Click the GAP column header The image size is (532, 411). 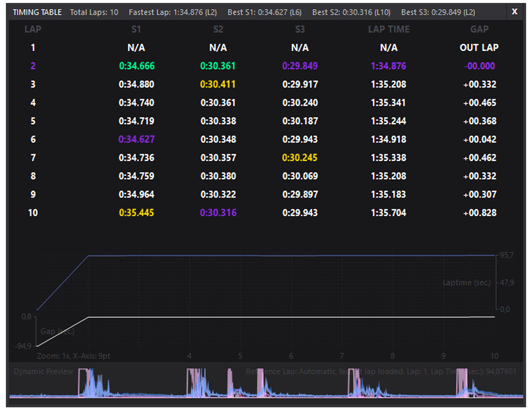click(479, 30)
